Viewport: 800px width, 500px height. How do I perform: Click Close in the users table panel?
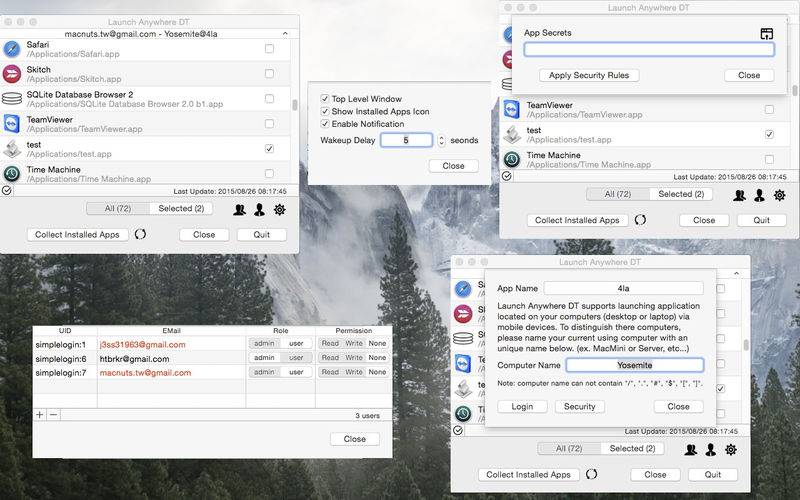355,439
